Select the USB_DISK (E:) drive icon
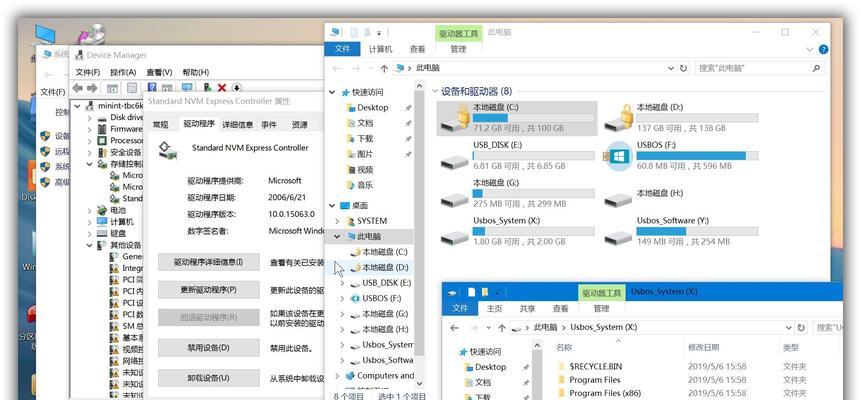Screen dimensions: 861x400 [455, 160]
